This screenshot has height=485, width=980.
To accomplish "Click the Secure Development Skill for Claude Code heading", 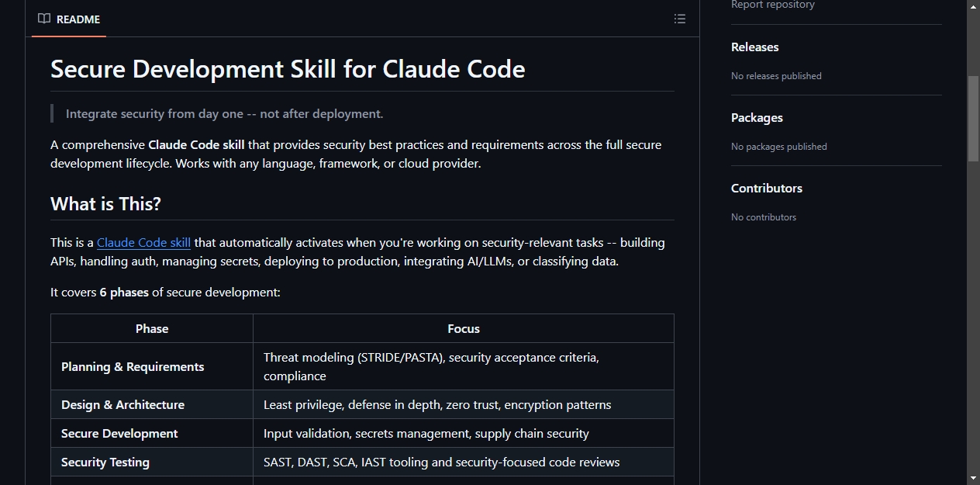I will 288,69.
